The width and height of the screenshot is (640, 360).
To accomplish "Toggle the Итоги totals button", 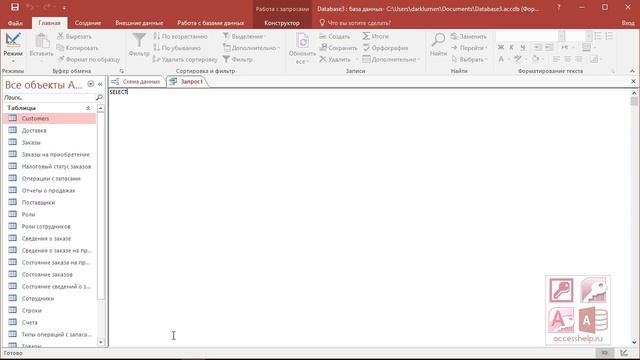I will (x=376, y=36).
